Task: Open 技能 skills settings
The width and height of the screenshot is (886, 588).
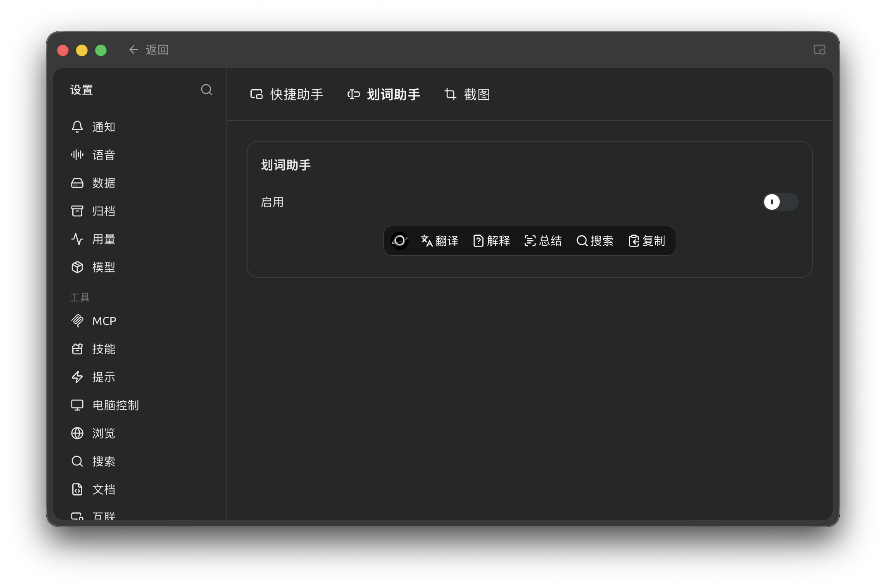Action: tap(140, 349)
